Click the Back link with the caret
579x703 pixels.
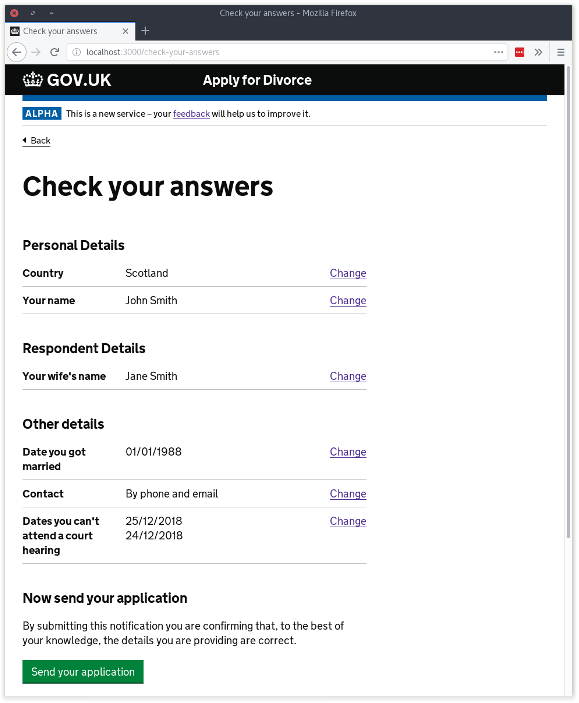click(36, 141)
